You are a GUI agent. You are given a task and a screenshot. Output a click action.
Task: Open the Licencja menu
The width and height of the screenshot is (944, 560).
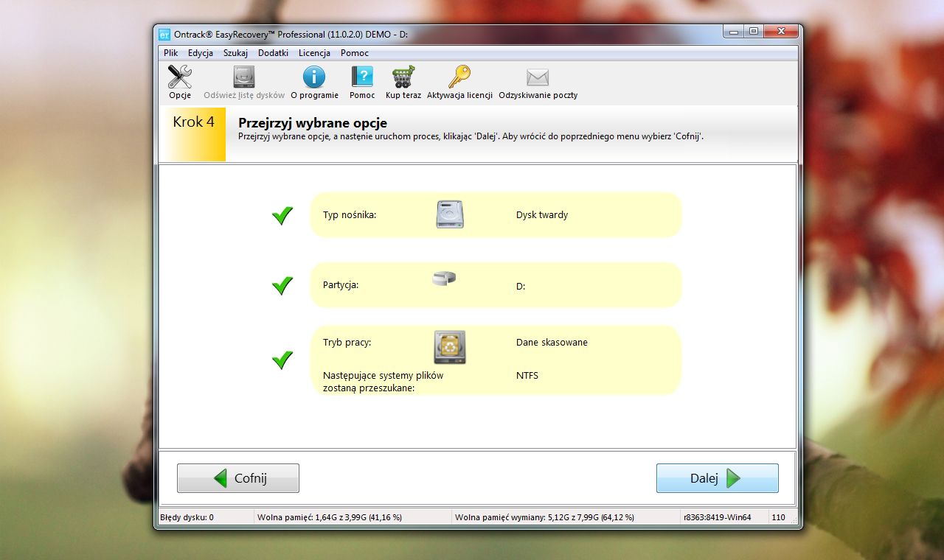pyautogui.click(x=314, y=53)
